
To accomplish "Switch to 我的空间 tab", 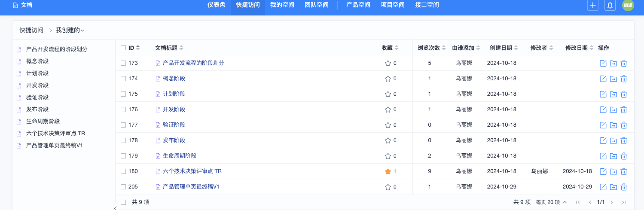I will [282, 5].
